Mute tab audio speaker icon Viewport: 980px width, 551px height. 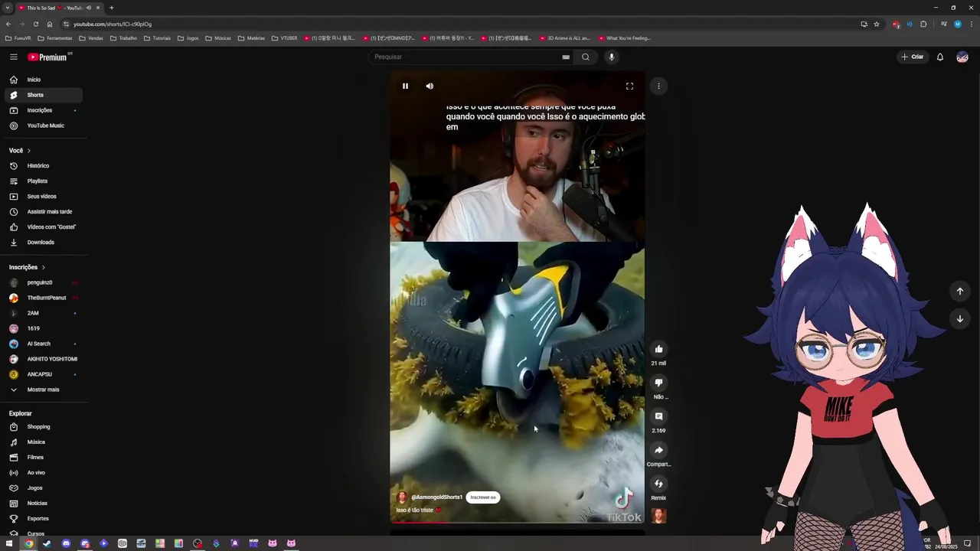pos(89,8)
